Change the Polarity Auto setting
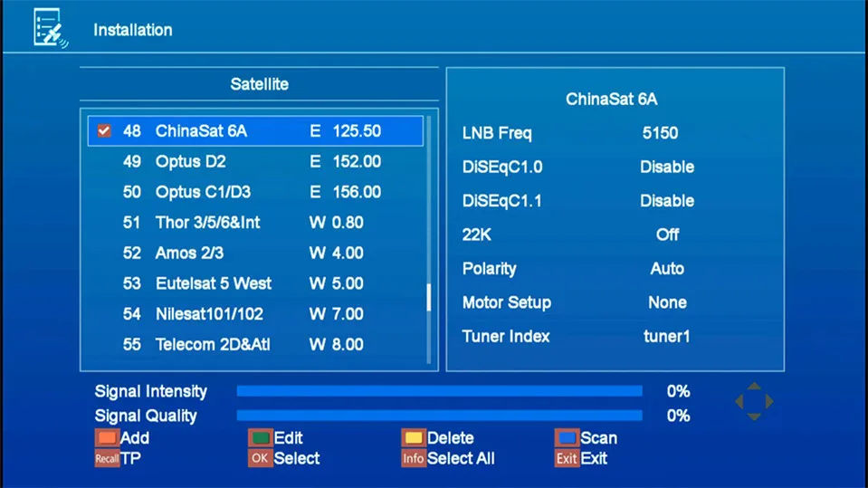Image resolution: width=868 pixels, height=488 pixels. coord(667,269)
